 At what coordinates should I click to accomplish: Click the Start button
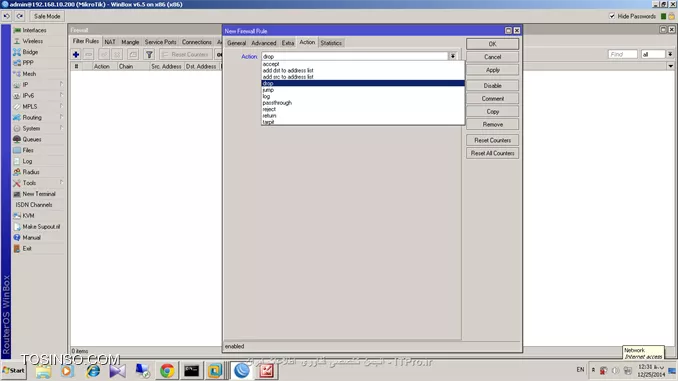tap(14, 371)
